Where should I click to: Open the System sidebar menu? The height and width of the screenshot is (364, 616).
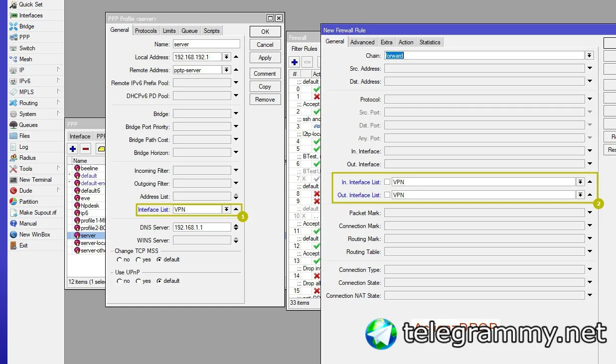pyautogui.click(x=28, y=114)
